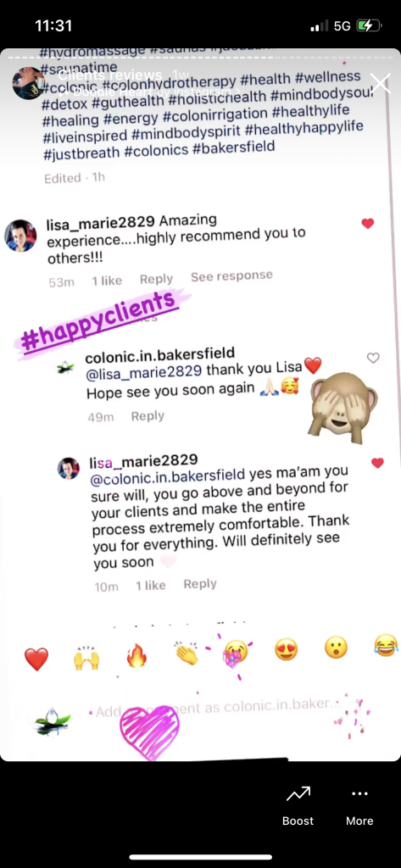Select the laughing tears emoji reaction
The width and height of the screenshot is (401, 868).
[386, 645]
